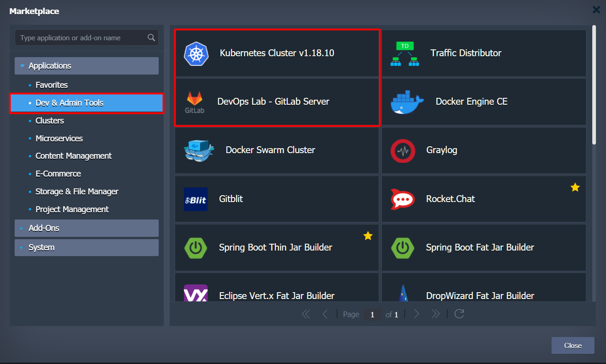
Task: Open Storage & File Manager category
Action: (77, 192)
